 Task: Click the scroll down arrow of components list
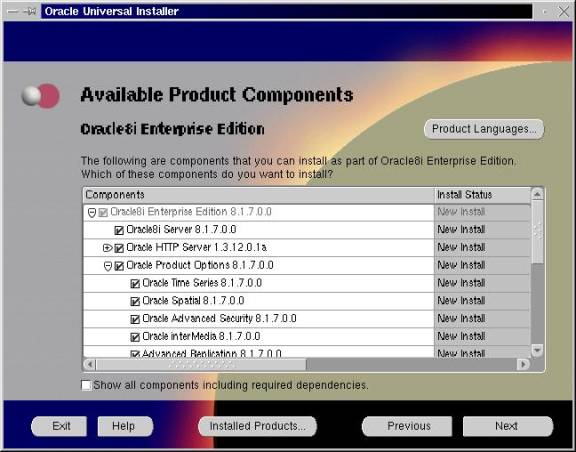[x=537, y=350]
